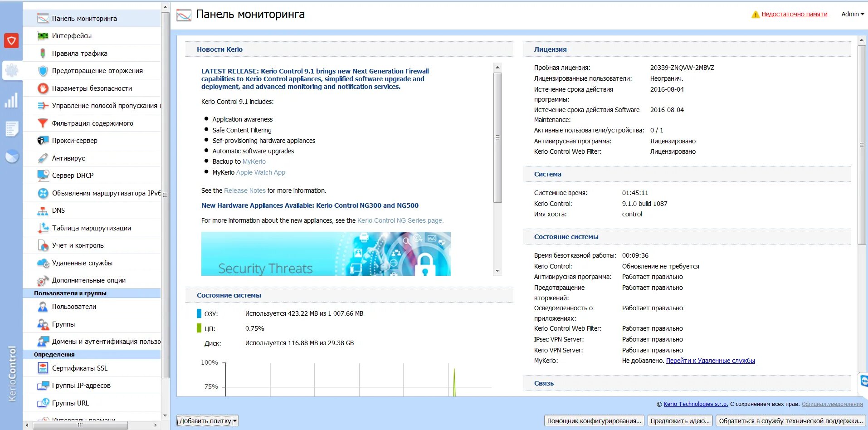Click the Предотвращение вторжения shield icon
Screen dimensions: 868x430
coord(43,71)
